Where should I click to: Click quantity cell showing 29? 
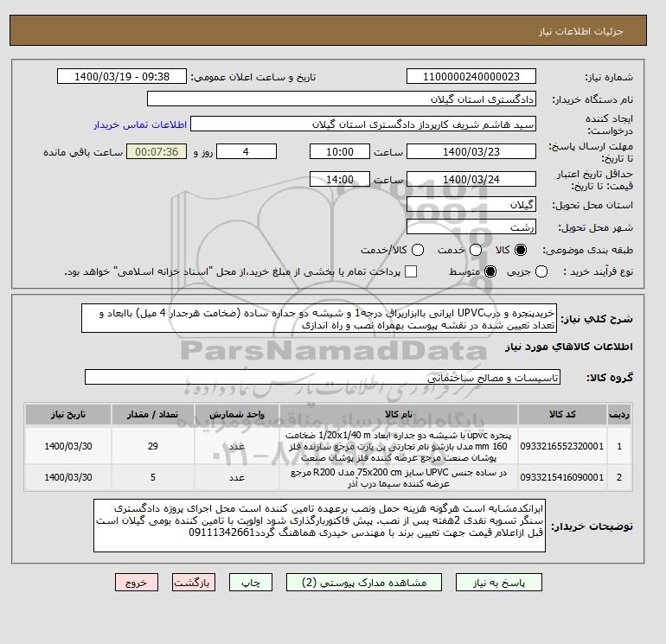click(x=153, y=446)
